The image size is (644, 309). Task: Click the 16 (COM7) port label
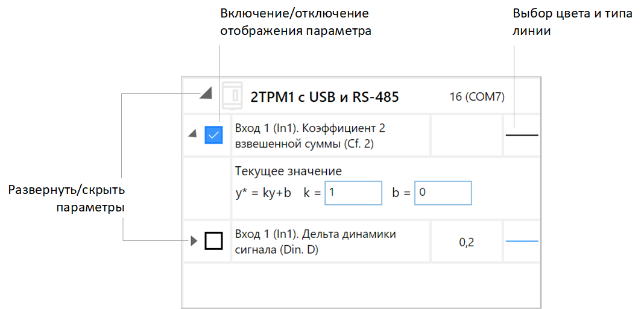click(x=477, y=96)
